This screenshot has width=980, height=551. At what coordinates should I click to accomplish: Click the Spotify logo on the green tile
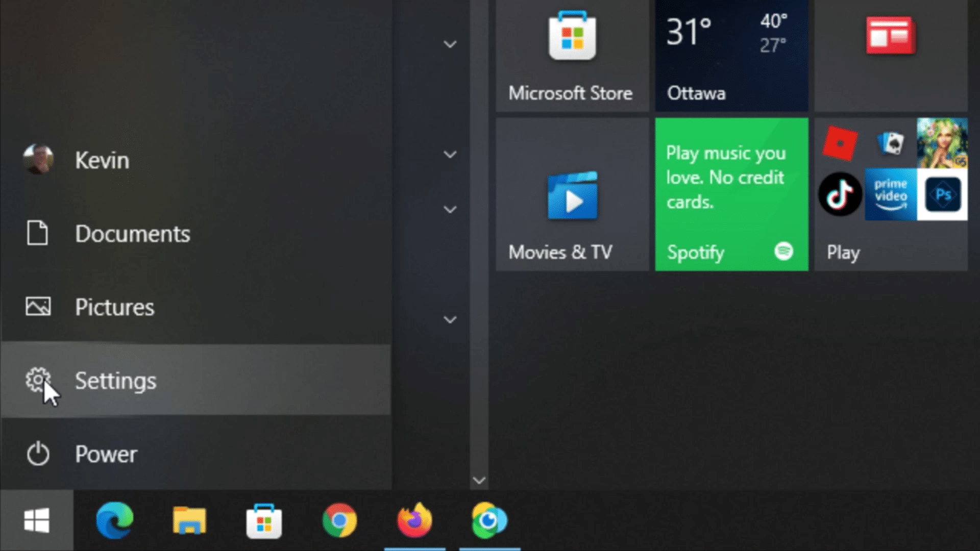coord(783,251)
